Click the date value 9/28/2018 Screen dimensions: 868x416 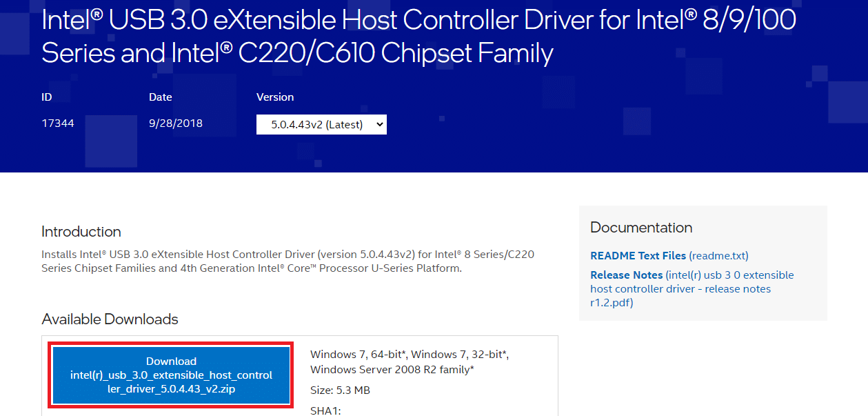tap(176, 123)
